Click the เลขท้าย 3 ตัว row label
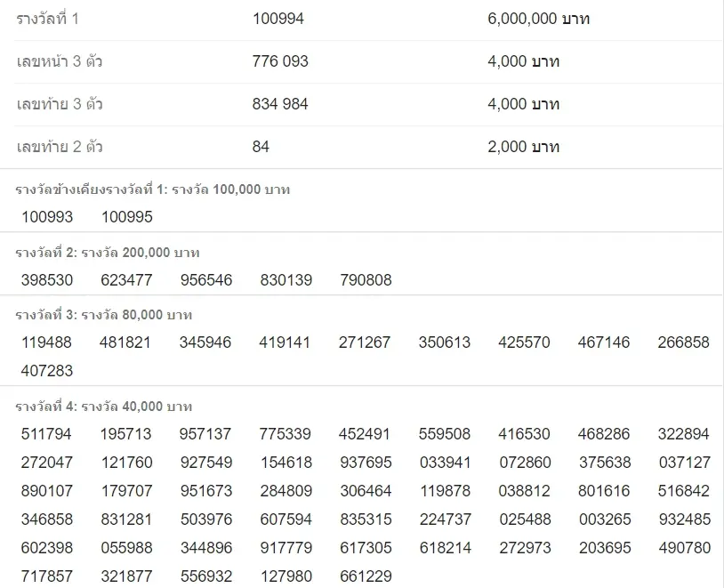This screenshot has width=724, height=588. [60, 104]
